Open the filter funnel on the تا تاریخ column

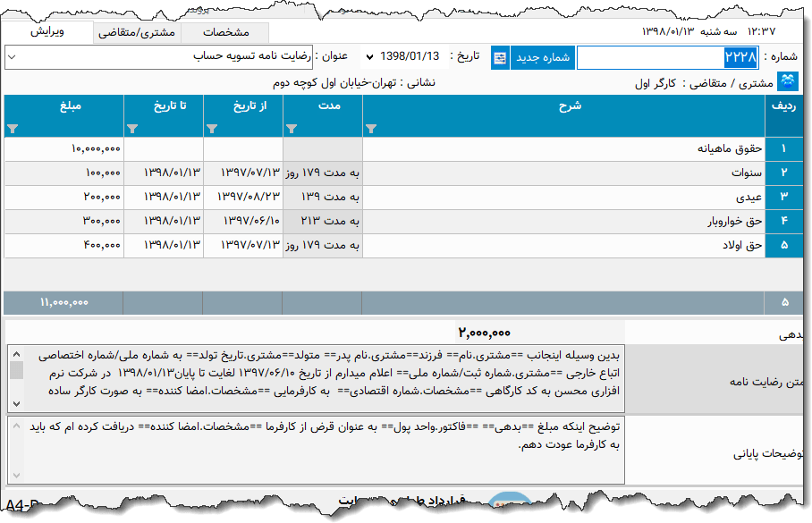132,129
